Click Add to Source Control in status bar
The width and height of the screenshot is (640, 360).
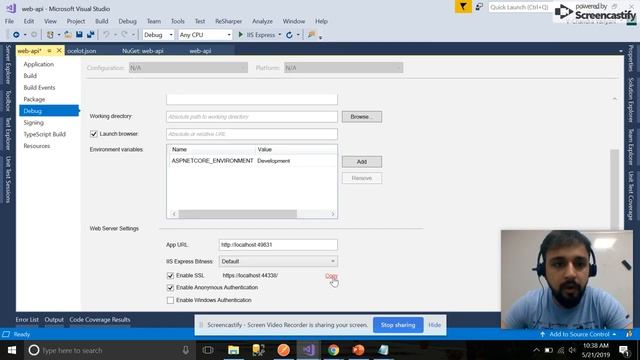[x=580, y=334]
